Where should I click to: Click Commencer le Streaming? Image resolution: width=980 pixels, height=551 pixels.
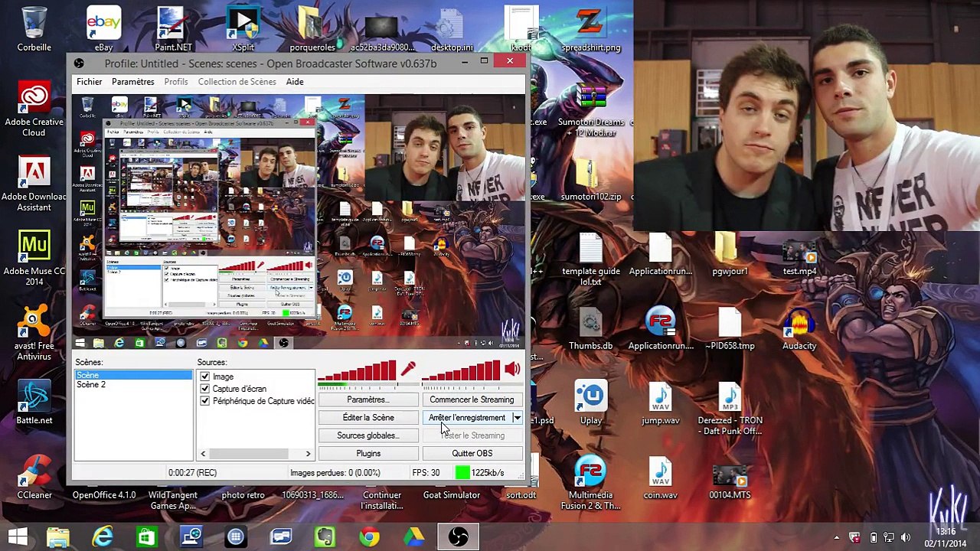point(472,399)
